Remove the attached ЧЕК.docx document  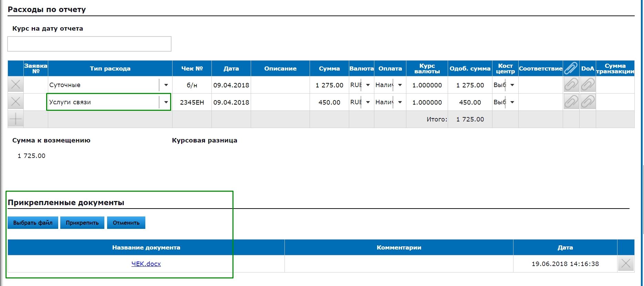coord(626,264)
